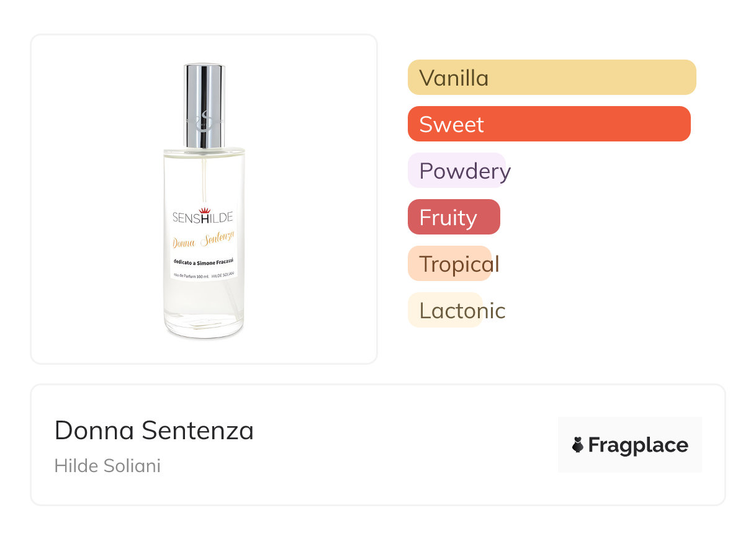This screenshot has width=756, height=536.
Task: Click the Lactonic accord bar
Action: point(445,310)
